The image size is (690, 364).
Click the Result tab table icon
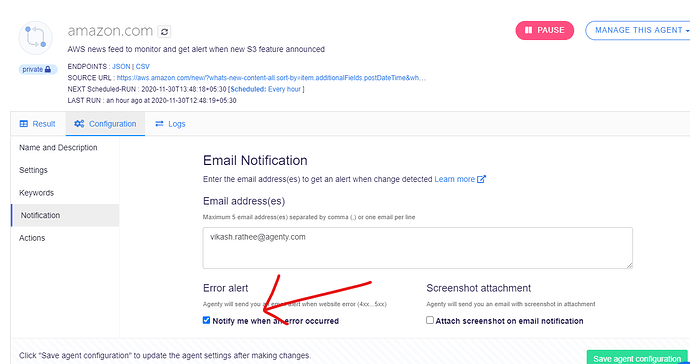pos(24,124)
